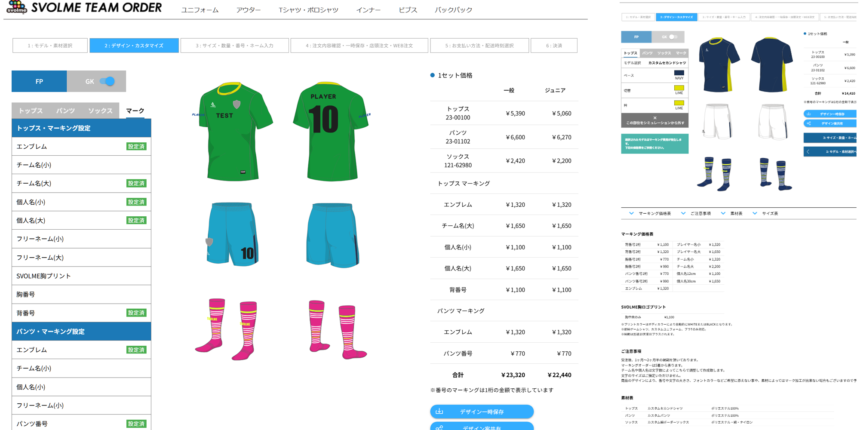Expand the サイズ表 section chevron

755,213
